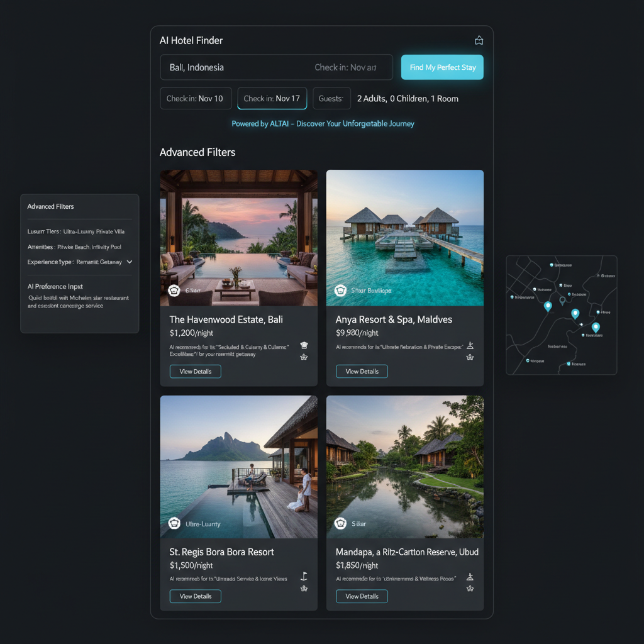
Task: Click the badge icon on Anya Resort photo
Action: pyautogui.click(x=340, y=291)
